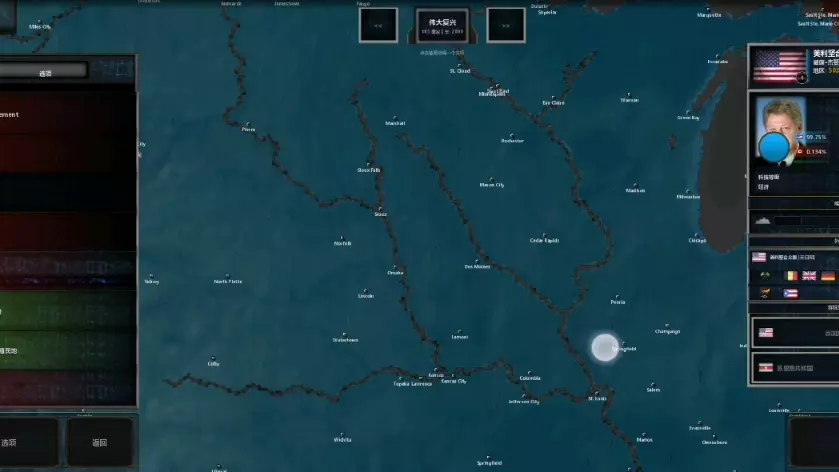Click the Milwaukee city label
This screenshot has width=839, height=472.
[x=688, y=197]
